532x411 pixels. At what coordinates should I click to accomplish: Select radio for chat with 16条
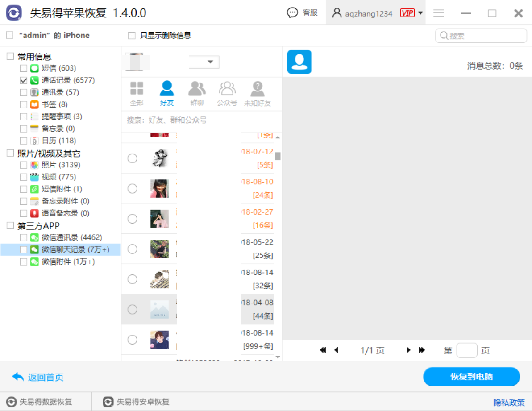132,219
